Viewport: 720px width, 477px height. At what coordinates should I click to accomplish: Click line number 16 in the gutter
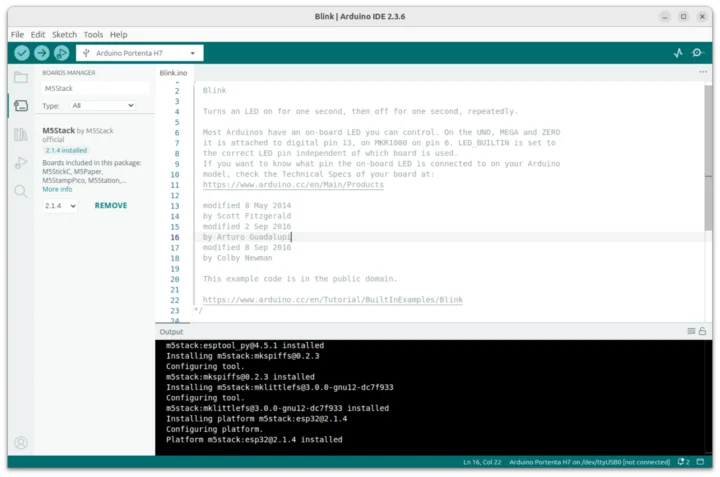174,237
